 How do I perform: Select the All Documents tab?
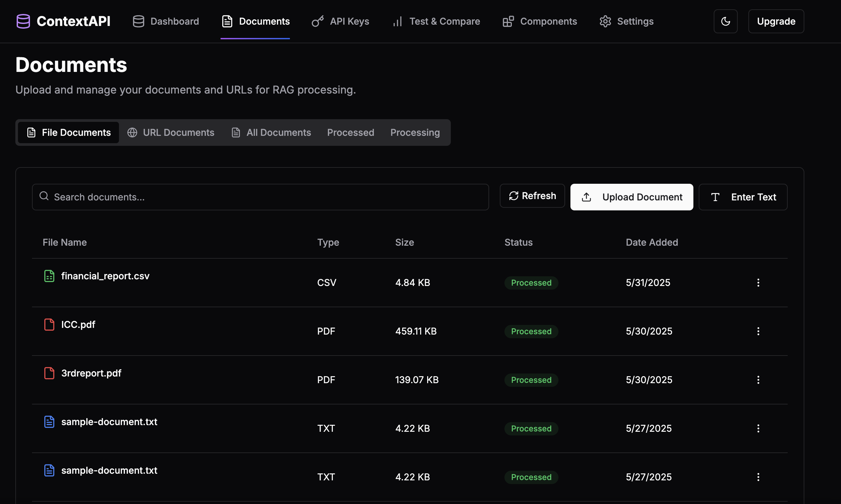(x=271, y=132)
